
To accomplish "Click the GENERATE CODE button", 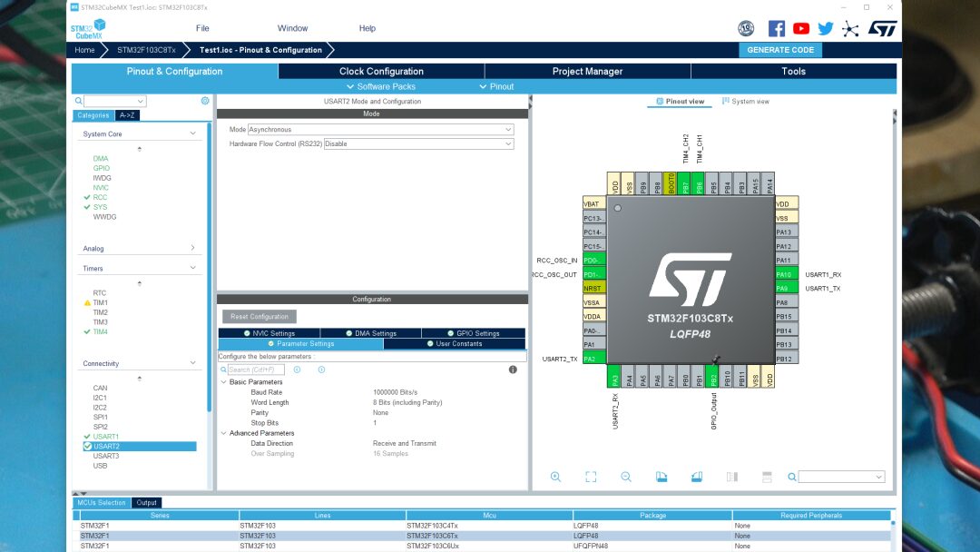I will coord(780,50).
